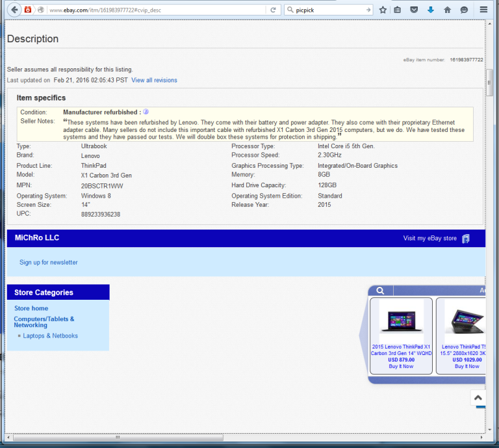Submit search with the arrow icon

click(x=368, y=10)
